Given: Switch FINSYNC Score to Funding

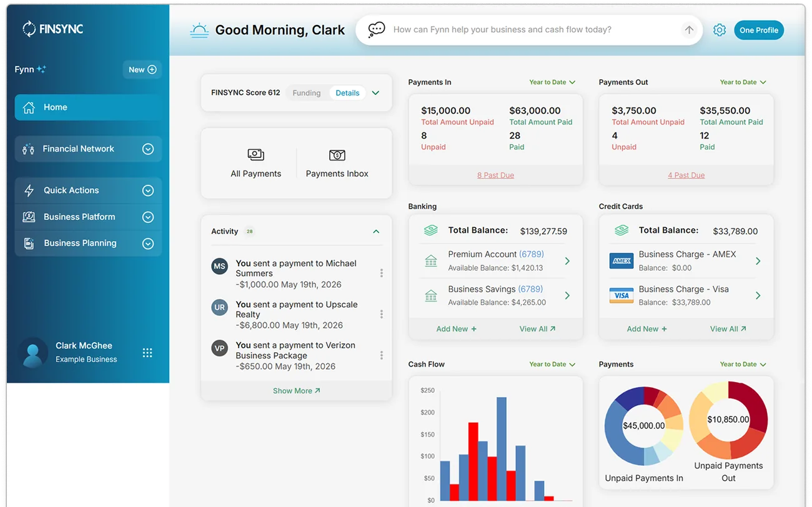Looking at the screenshot, I should [x=306, y=93].
